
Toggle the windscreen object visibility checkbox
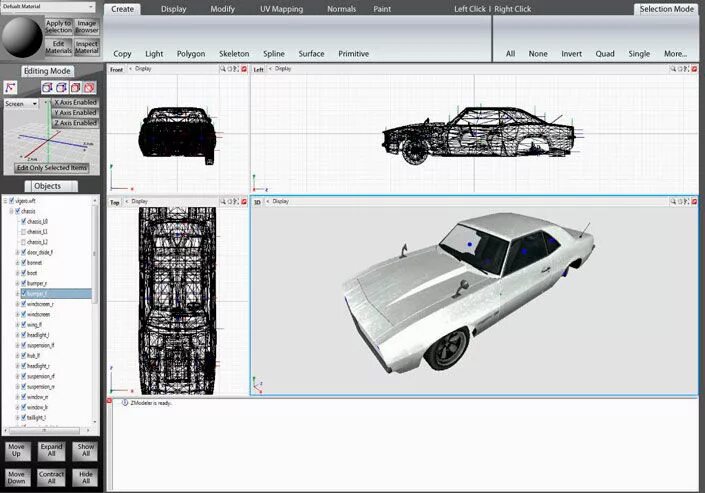(x=23, y=315)
